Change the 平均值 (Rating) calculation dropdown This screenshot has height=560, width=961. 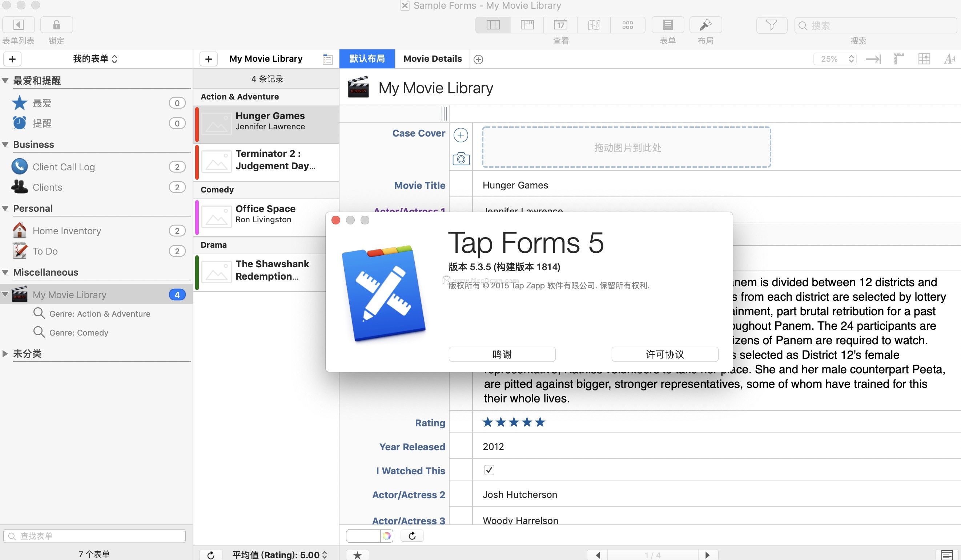pos(280,555)
